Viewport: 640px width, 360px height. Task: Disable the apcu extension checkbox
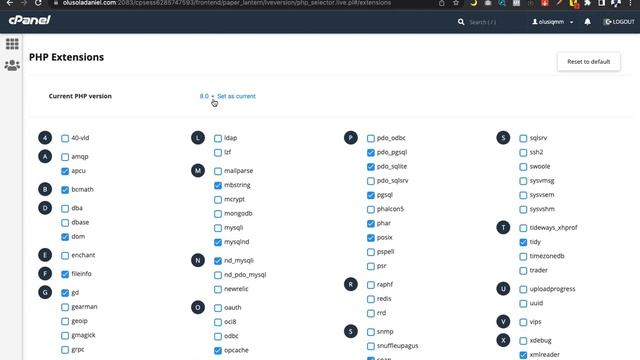coord(65,171)
